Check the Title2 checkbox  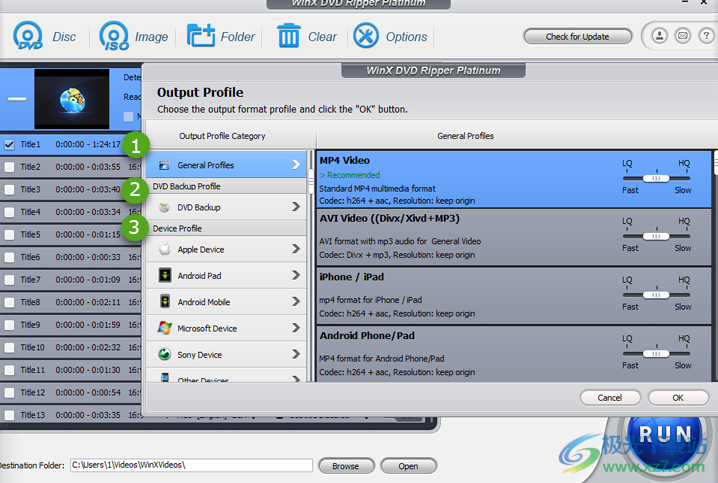point(9,167)
